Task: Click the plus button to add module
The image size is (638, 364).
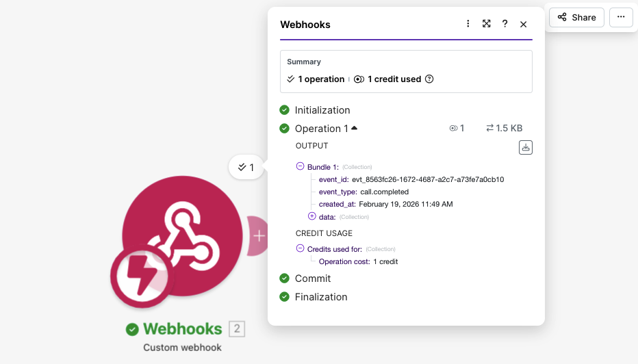Action: pos(259,236)
